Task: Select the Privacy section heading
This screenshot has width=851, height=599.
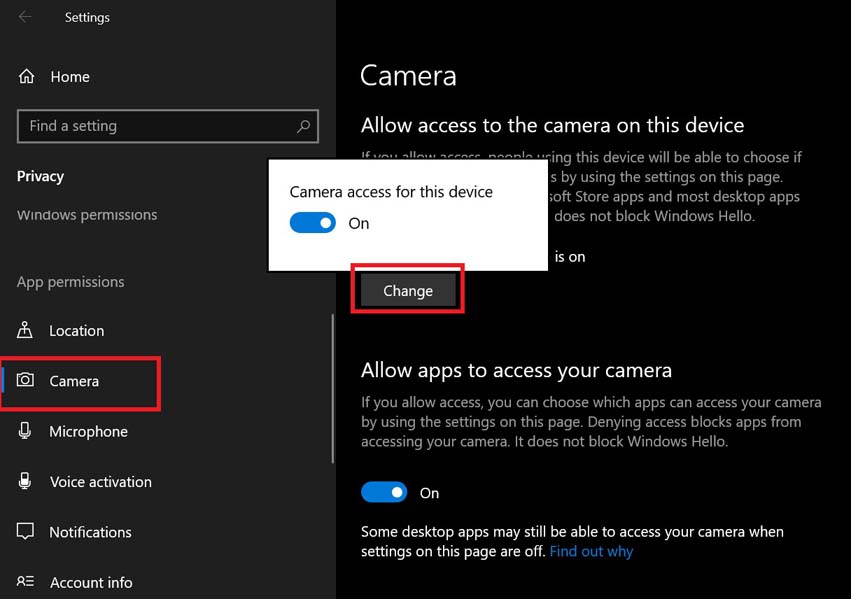Action: click(x=40, y=176)
